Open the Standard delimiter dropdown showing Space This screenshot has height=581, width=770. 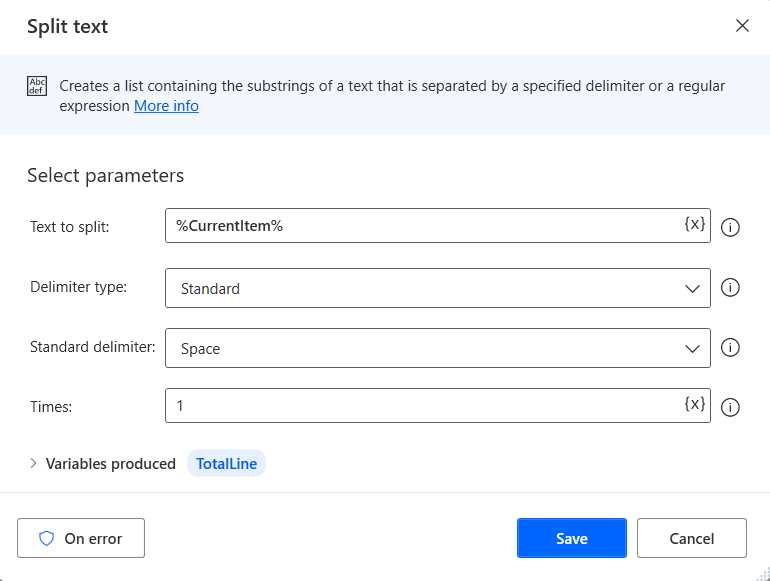tap(437, 348)
